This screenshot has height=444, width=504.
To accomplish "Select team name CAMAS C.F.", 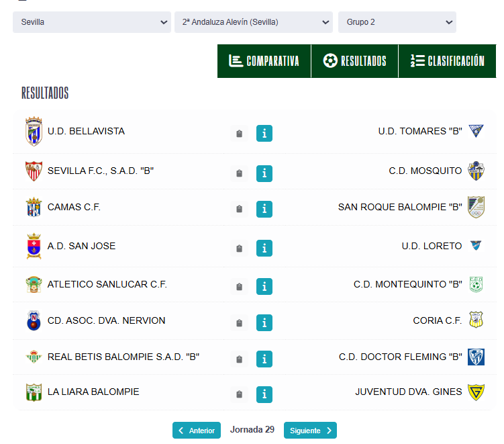I will tap(74, 207).
